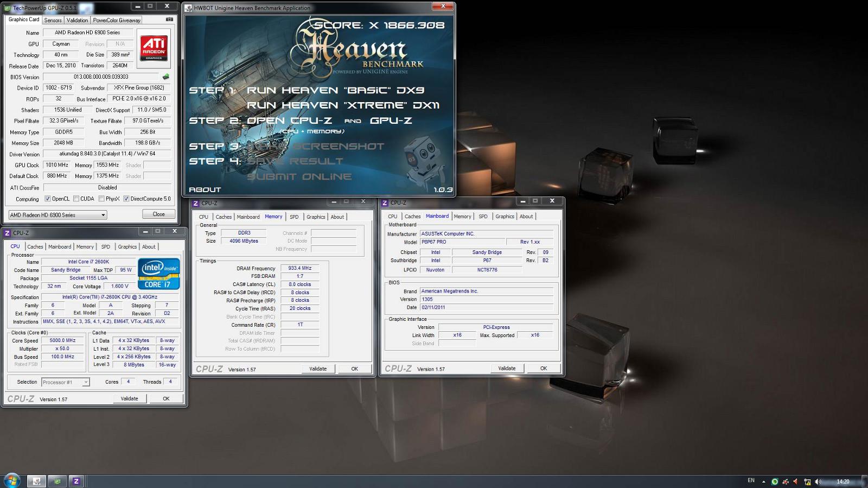The height and width of the screenshot is (488, 868).
Task: Toggle the PhysX checkbox
Action: coord(101,199)
